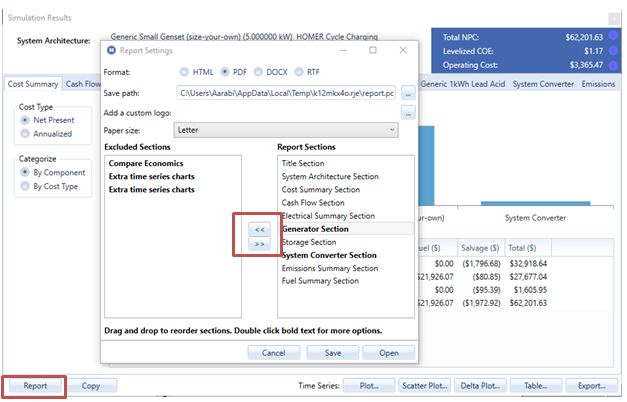Click the << move-to-excluded arrow button

(260, 228)
